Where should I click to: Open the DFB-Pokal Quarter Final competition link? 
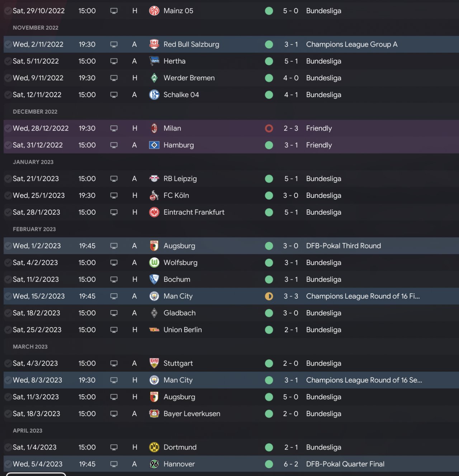click(x=345, y=464)
